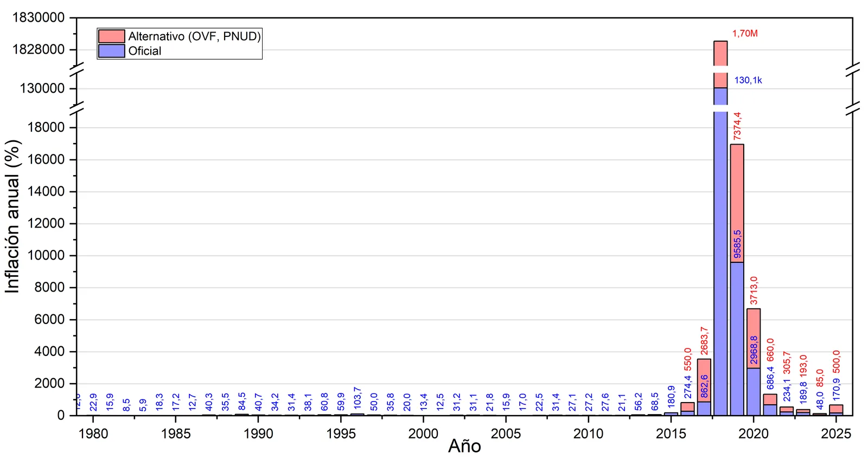This screenshot has width=868, height=459.
Task: Click the '130000' y-axis tick label
Action: coord(42,88)
